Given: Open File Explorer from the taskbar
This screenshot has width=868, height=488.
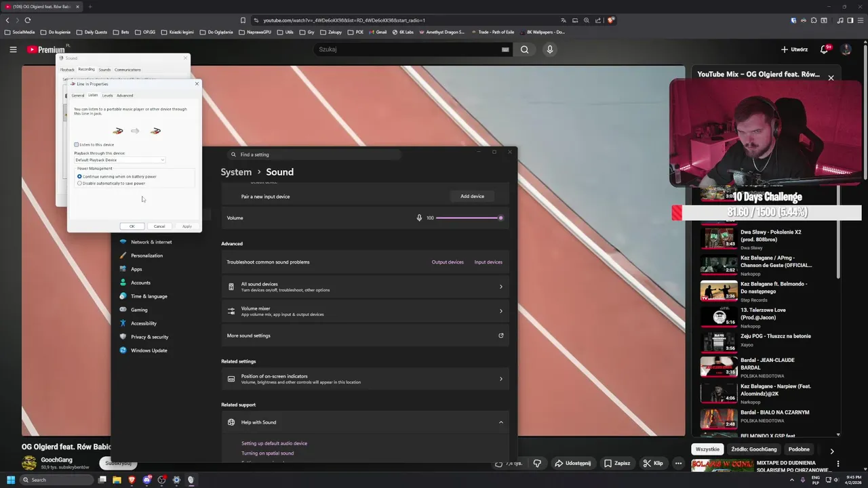Looking at the screenshot, I should [117, 480].
